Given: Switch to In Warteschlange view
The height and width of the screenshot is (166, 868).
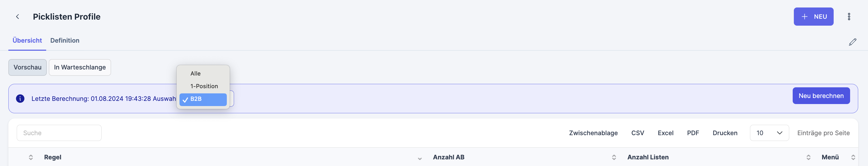Looking at the screenshot, I should 80,67.
